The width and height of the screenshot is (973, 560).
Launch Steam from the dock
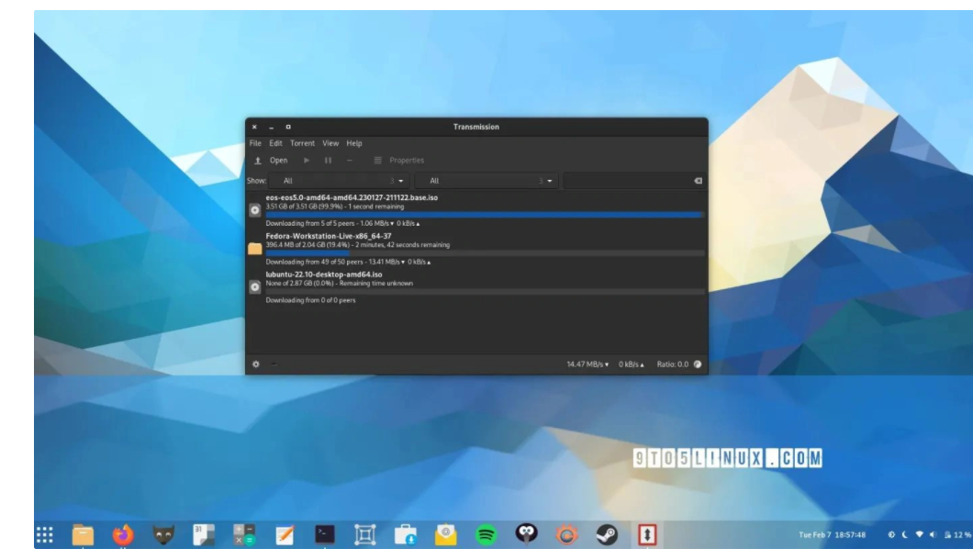tap(607, 534)
